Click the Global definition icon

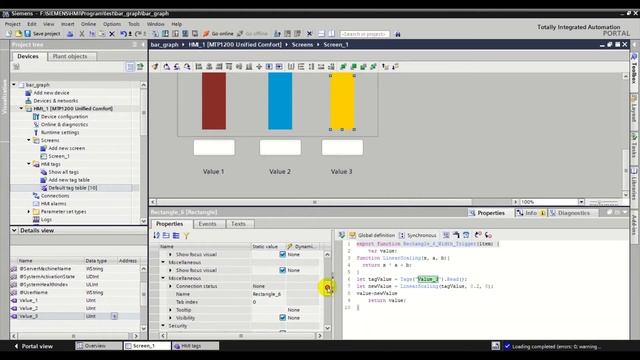tap(352, 235)
